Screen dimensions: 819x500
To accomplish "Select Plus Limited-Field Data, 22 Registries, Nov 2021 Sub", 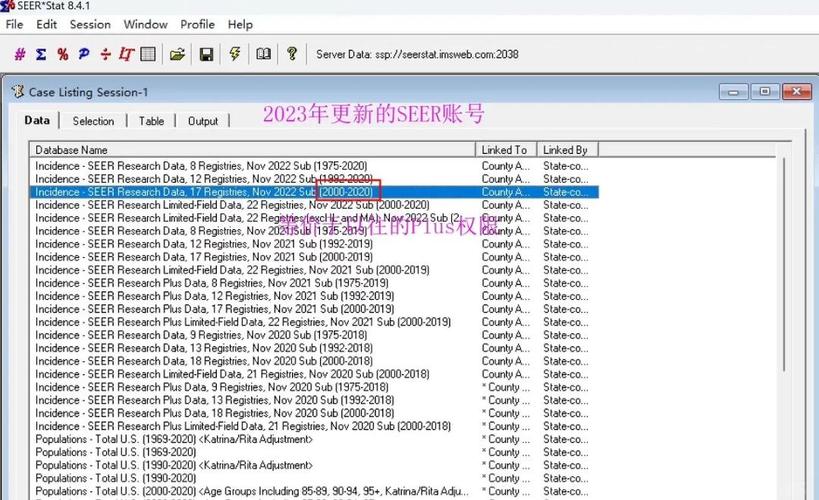I will tap(243, 322).
